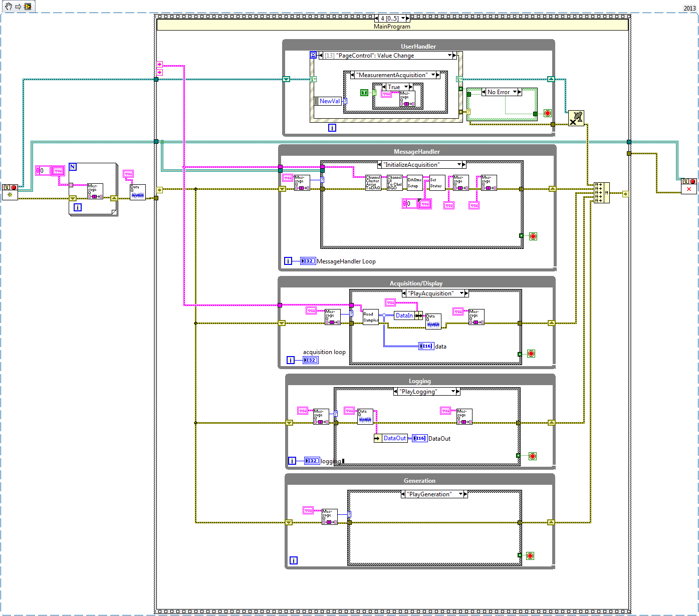
Task: Select the I16 DataOut indicator terminal
Action: coord(419,438)
